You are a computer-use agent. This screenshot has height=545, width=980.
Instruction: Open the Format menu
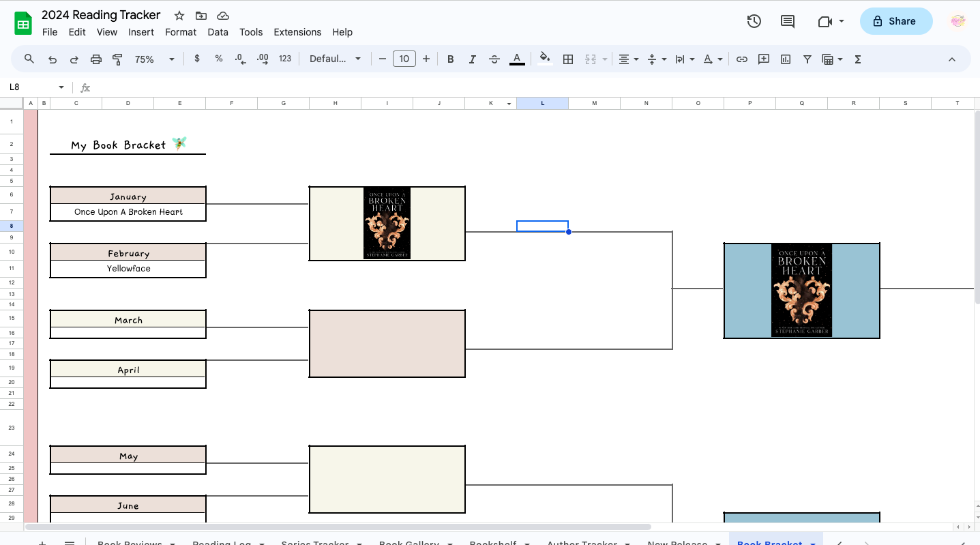pos(181,32)
